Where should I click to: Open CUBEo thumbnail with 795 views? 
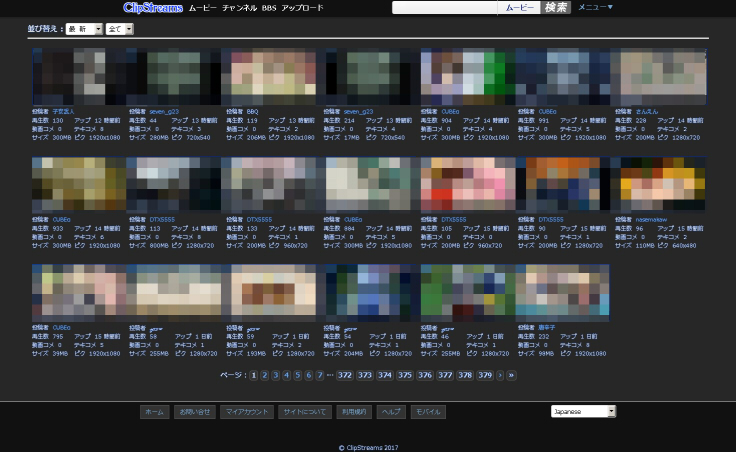(79, 293)
